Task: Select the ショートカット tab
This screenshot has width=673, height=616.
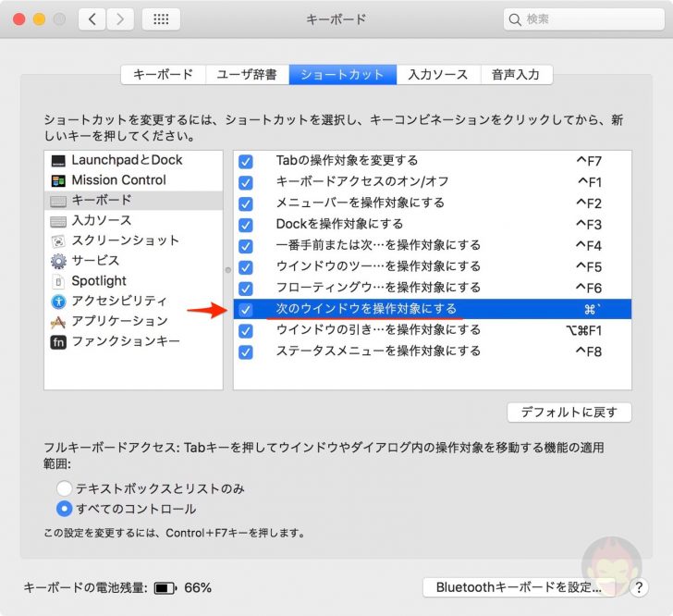Action: click(x=342, y=75)
